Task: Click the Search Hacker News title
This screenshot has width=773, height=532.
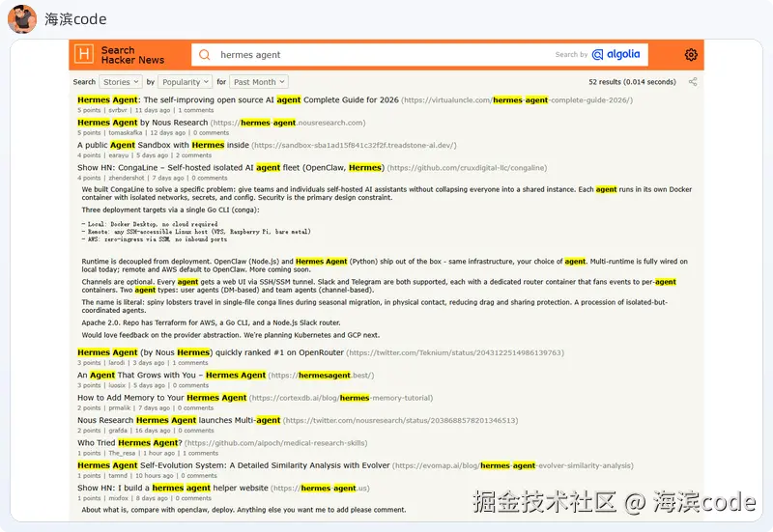Action: coord(132,55)
